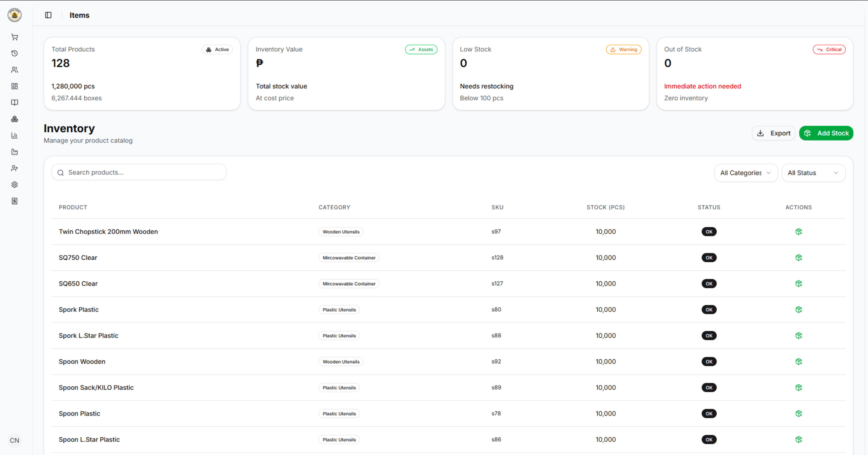Open the factory sidebar icon
The width and height of the screenshot is (868, 455).
point(15,152)
